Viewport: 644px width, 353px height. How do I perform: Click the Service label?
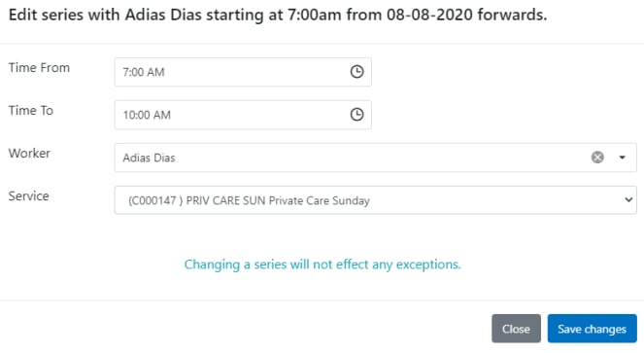pyautogui.click(x=29, y=195)
